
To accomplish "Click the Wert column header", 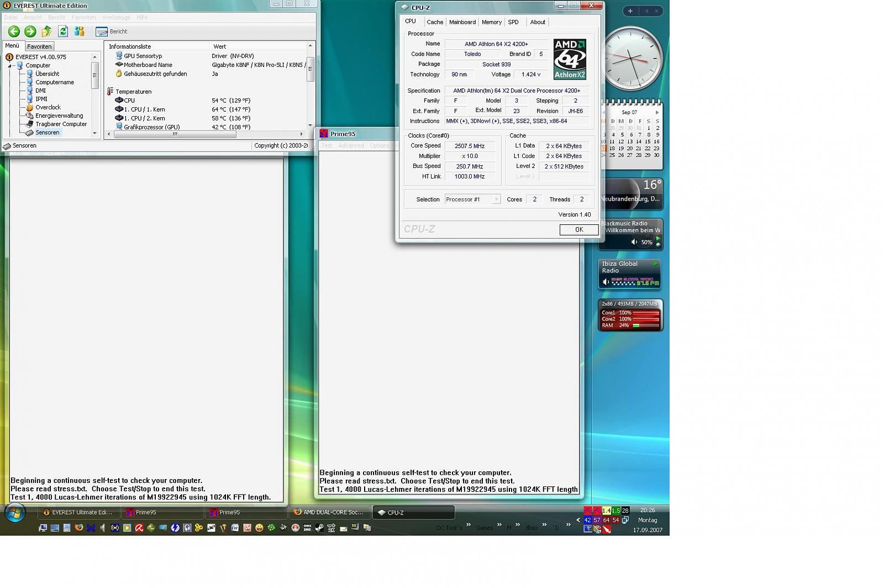I will pyautogui.click(x=219, y=46).
